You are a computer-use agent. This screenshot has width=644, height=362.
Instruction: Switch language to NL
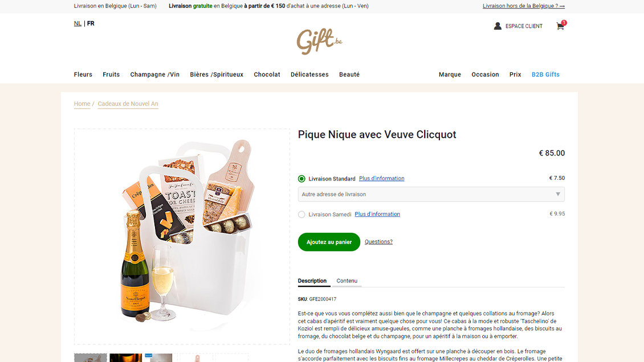click(78, 23)
